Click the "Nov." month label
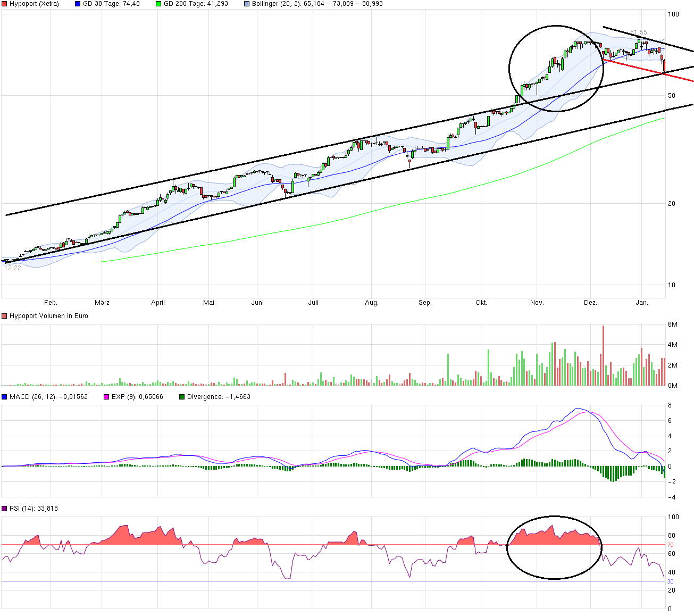694x616 pixels. coord(537,303)
